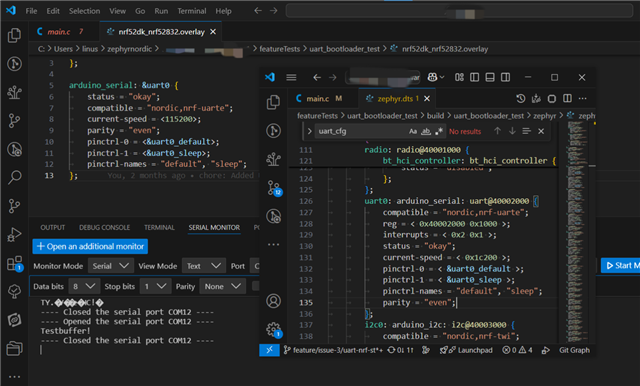
Task: Open Customize Layout in front window
Action: point(459,77)
